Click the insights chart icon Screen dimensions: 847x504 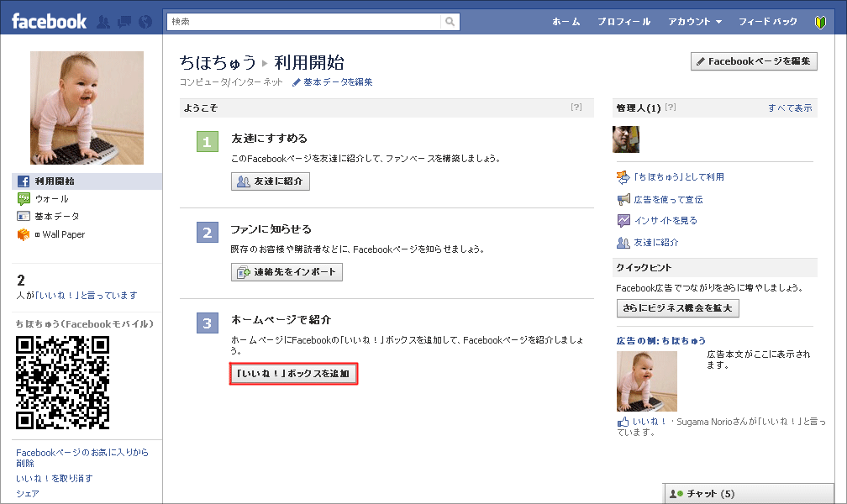click(x=623, y=220)
